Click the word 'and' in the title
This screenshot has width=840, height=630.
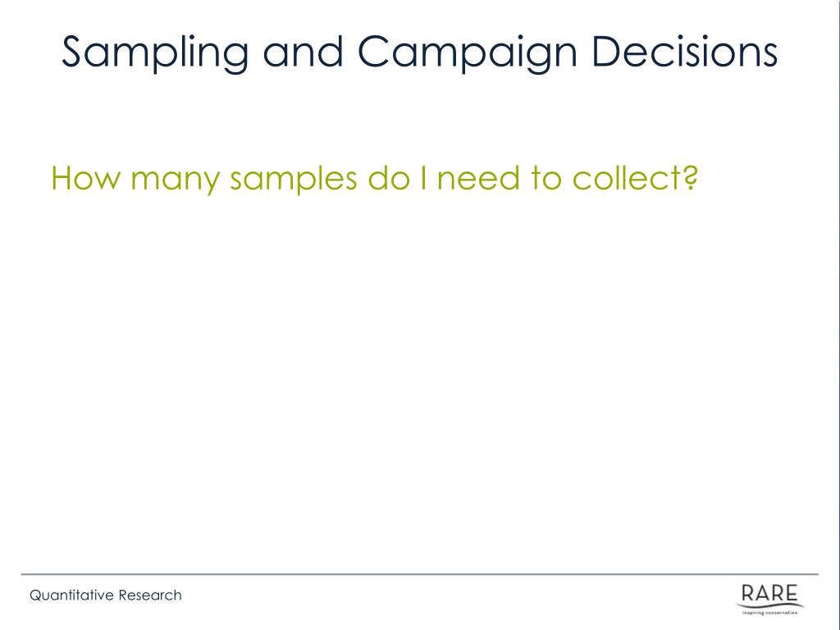point(303,52)
